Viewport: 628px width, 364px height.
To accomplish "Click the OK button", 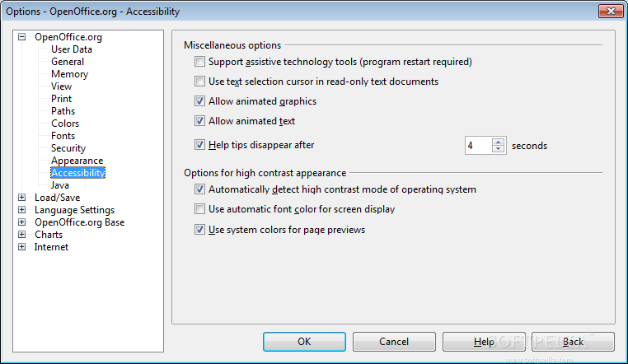I will click(304, 342).
